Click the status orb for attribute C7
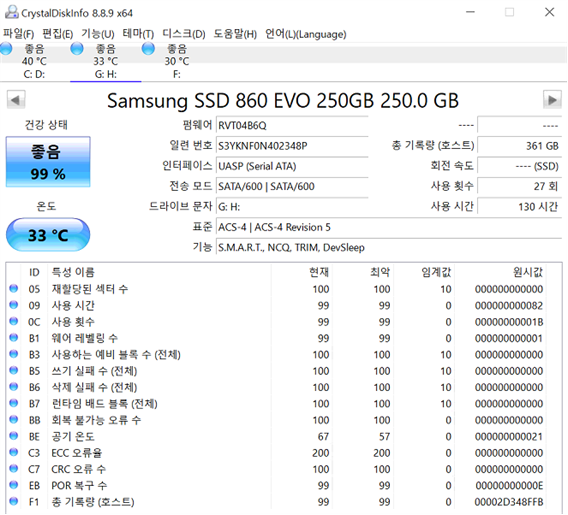 pyautogui.click(x=14, y=468)
